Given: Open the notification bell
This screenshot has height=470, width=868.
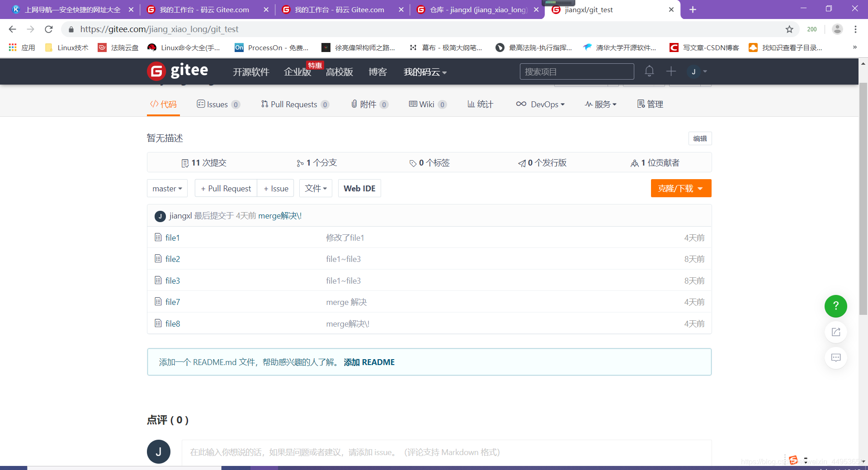Looking at the screenshot, I should pyautogui.click(x=649, y=71).
